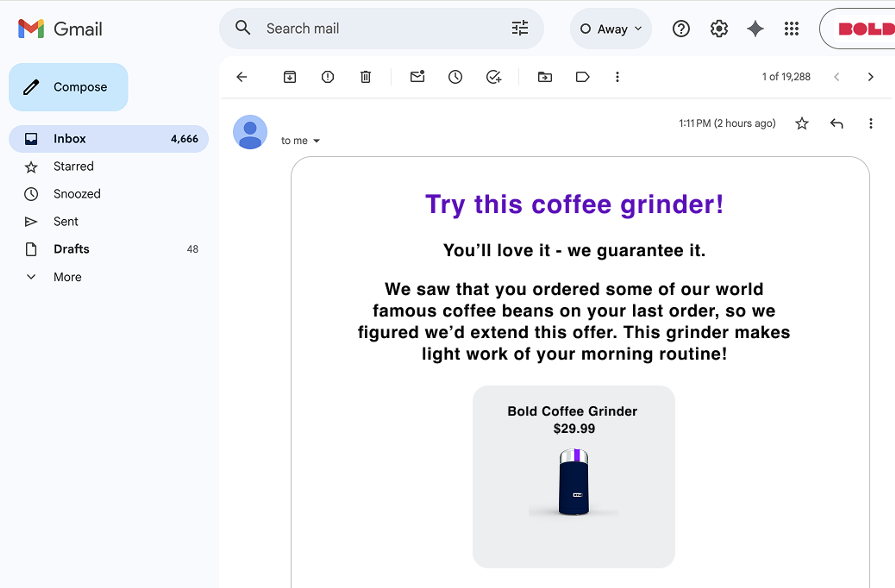895x588 pixels.
Task: Show search options filter icon
Action: [520, 29]
